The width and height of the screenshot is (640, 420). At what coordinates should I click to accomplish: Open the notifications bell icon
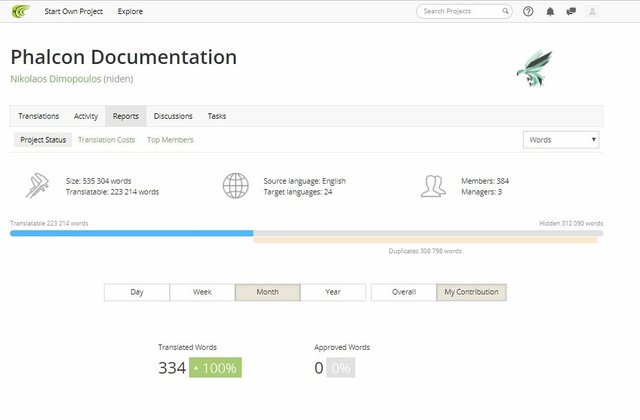pos(550,11)
